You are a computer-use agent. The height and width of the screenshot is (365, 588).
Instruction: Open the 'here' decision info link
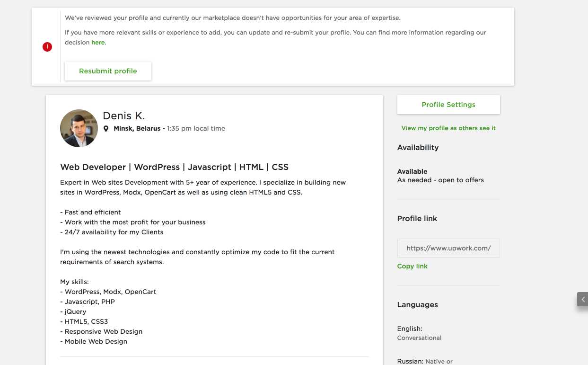coord(98,43)
